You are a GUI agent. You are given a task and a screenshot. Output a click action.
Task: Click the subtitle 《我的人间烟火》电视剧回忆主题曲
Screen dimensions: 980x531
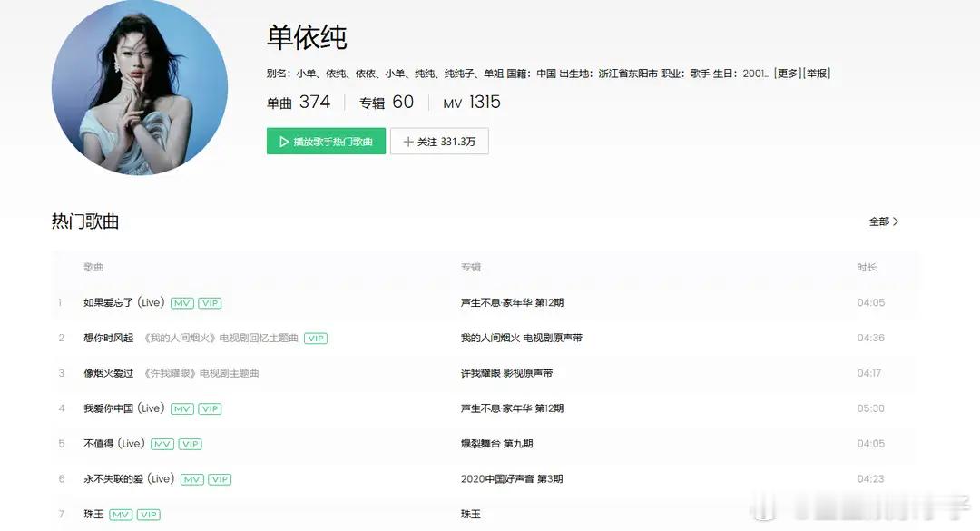(220, 339)
